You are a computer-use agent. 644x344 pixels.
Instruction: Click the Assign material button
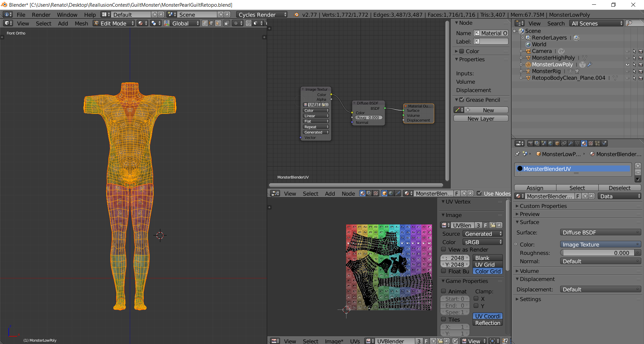point(535,188)
